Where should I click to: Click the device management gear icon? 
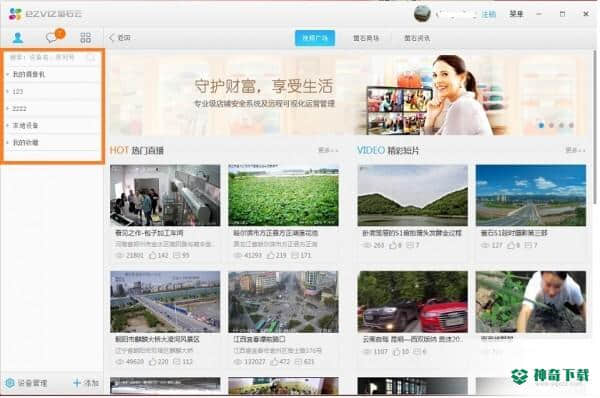10,383
